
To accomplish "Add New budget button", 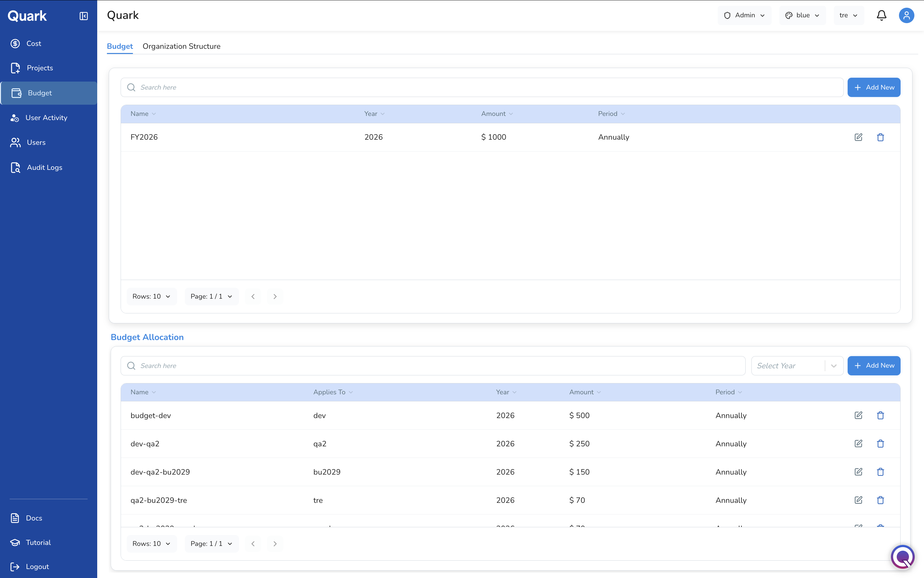I will point(874,88).
